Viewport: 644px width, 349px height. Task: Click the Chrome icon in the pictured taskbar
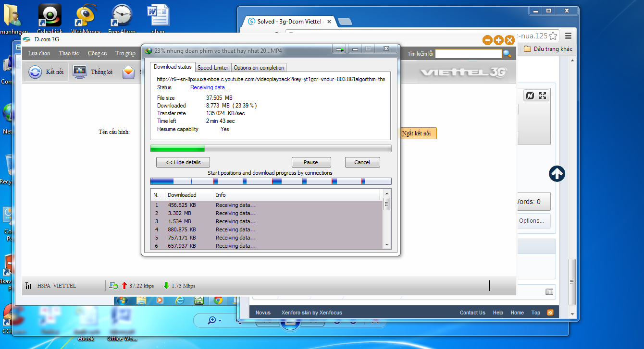[218, 301]
